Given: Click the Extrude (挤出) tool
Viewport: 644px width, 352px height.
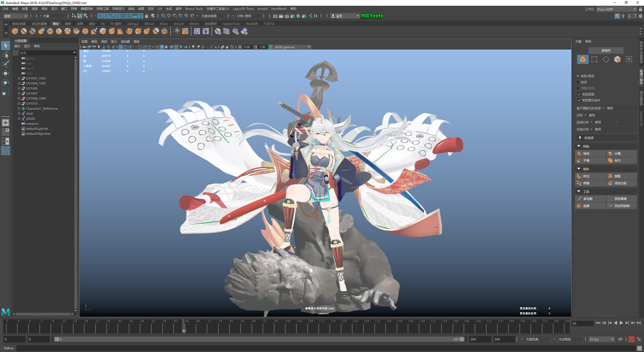Looking at the screenshot, I should point(590,176).
